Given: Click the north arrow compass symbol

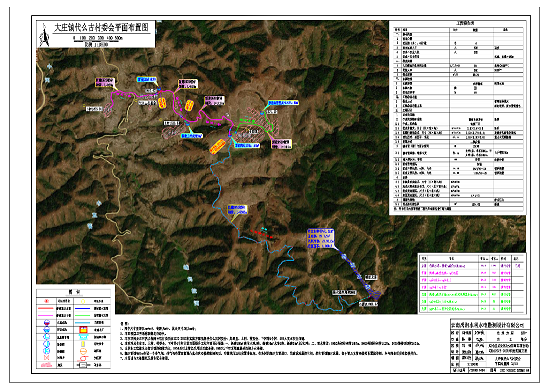Looking at the screenshot, I should (x=44, y=35).
